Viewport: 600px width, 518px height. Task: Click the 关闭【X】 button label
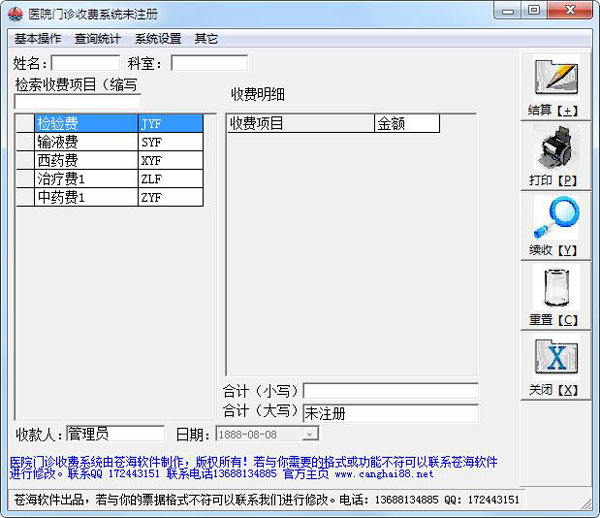click(553, 390)
